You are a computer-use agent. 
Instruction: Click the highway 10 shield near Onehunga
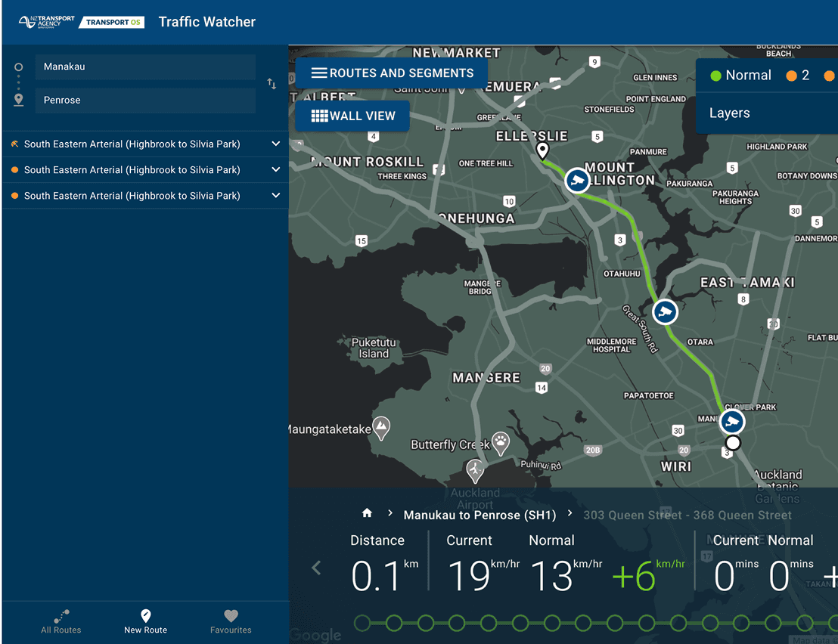509,201
